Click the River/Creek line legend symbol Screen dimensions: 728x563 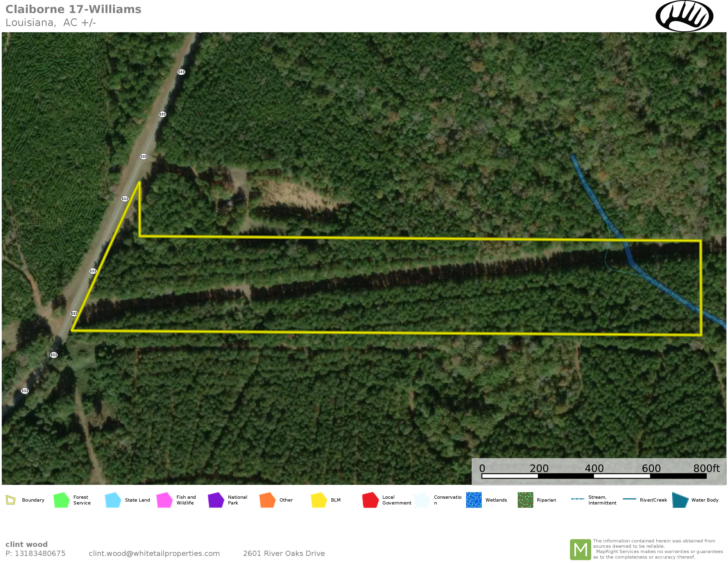point(629,499)
